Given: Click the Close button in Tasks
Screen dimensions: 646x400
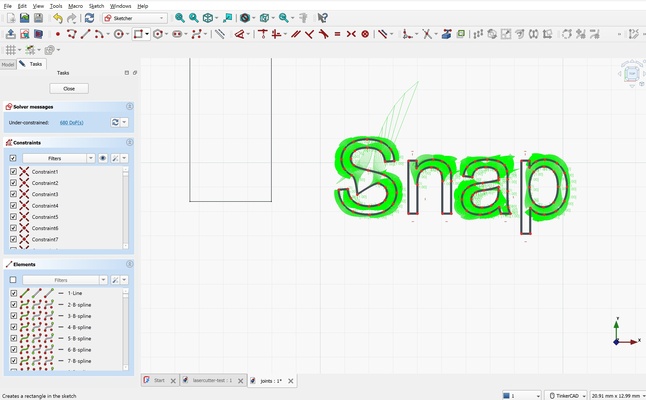Looking at the screenshot, I should click(69, 89).
